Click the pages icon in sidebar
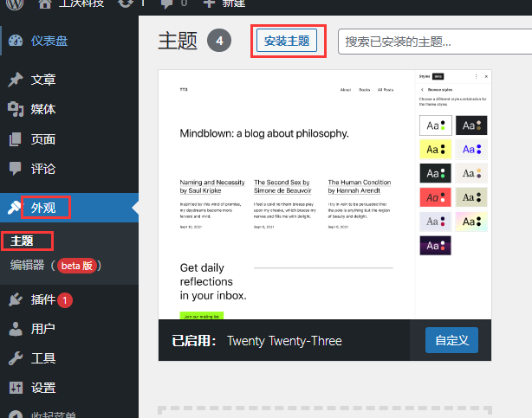The image size is (532, 418). click(x=15, y=139)
